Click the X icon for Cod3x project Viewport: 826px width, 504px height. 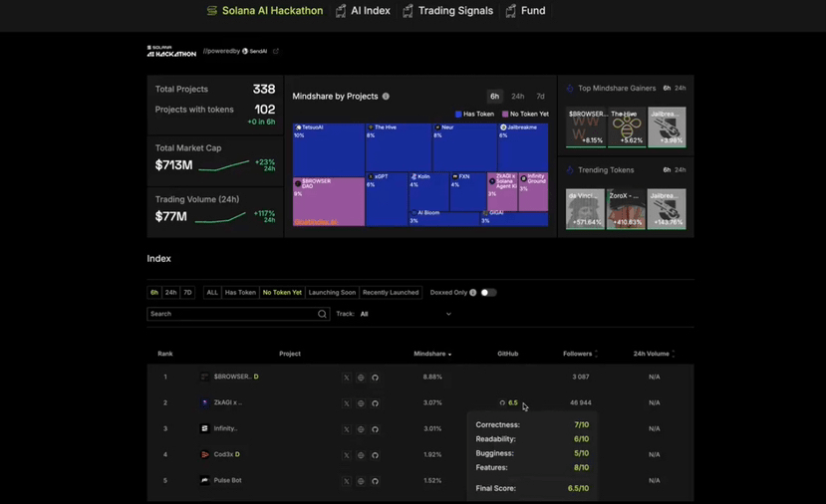347,455
